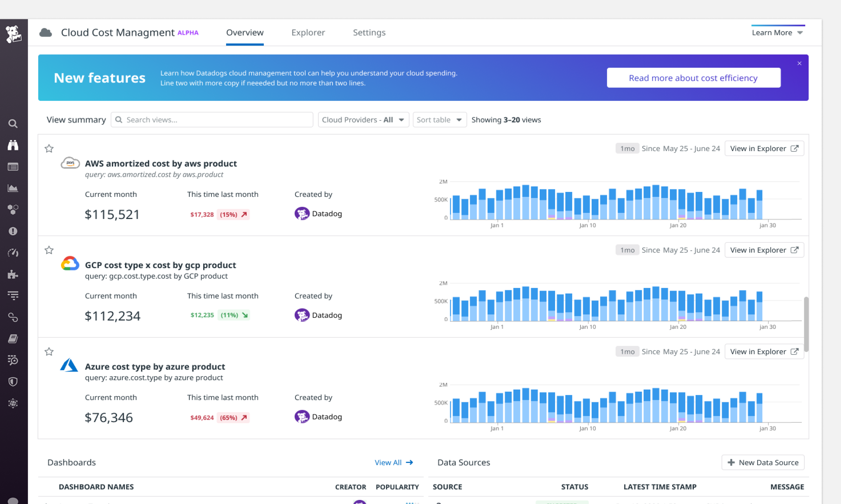841x504 pixels.
Task: Click the vertical scrollbar thumb
Action: click(x=806, y=324)
